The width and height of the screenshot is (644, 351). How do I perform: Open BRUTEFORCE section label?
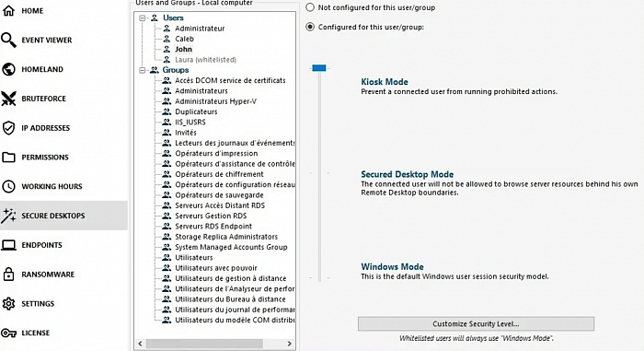[43, 99]
